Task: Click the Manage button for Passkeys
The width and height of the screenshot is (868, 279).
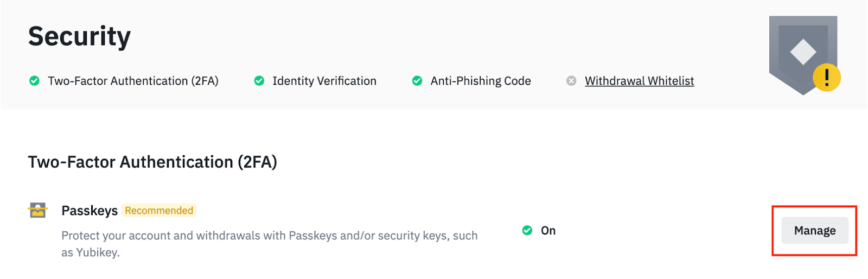Action: pyautogui.click(x=814, y=231)
